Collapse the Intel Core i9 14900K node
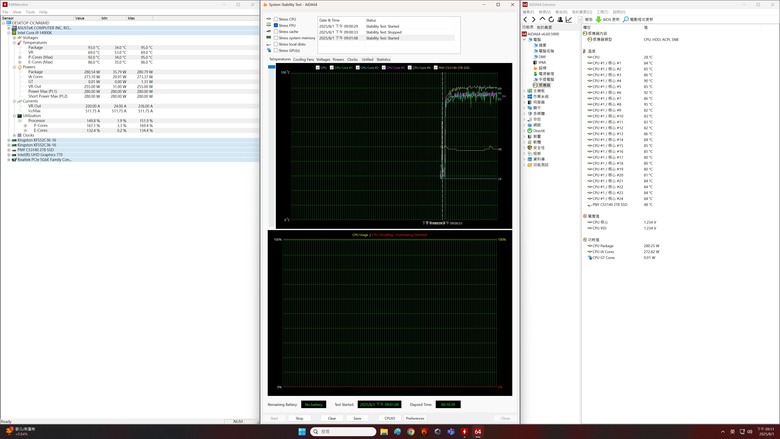Viewport: 780px width, 439px height. pos(8,33)
